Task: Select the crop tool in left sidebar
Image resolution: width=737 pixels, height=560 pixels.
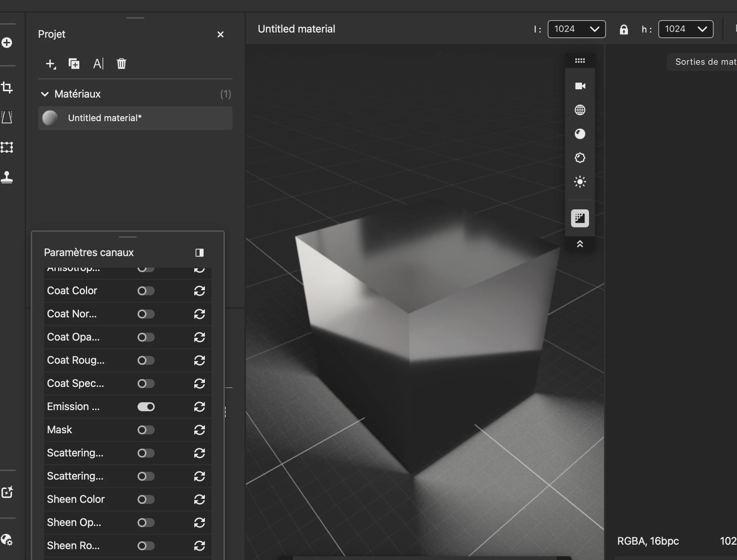Action: pos(7,87)
